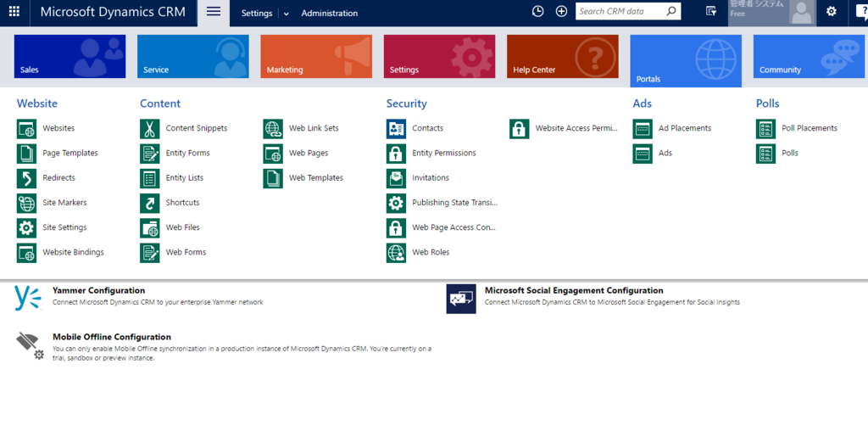Click Administration breadcrumb in navigation bar
Image resolution: width=868 pixels, height=431 pixels.
coord(330,14)
